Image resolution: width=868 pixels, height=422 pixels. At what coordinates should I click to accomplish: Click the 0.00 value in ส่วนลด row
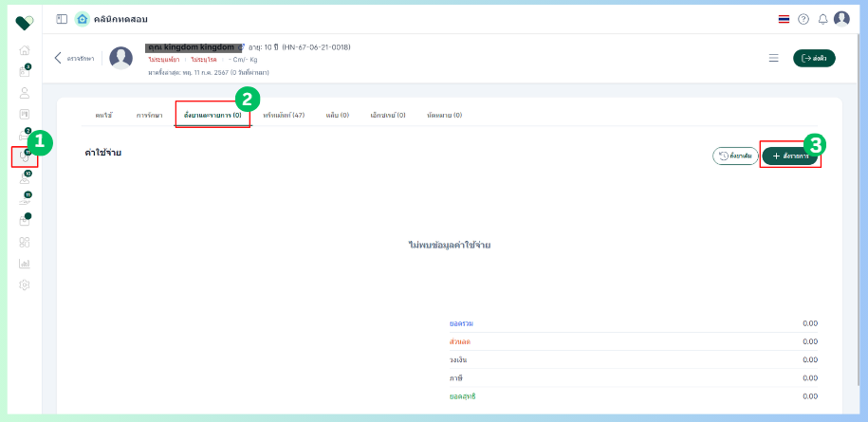click(810, 341)
